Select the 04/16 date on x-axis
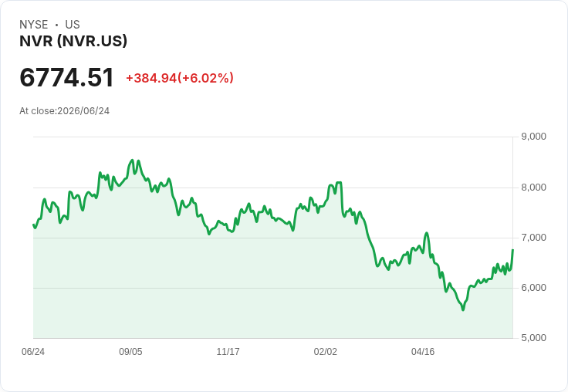568x392 pixels. [423, 351]
